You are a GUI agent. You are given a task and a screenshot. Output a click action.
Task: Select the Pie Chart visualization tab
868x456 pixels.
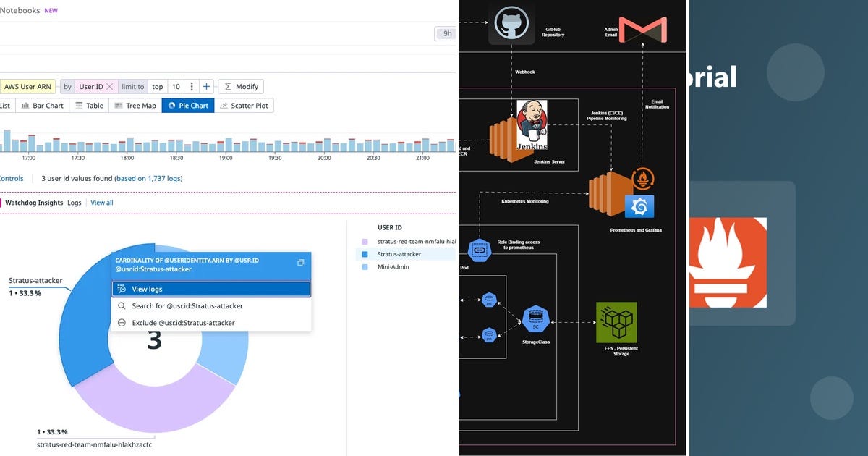click(188, 106)
